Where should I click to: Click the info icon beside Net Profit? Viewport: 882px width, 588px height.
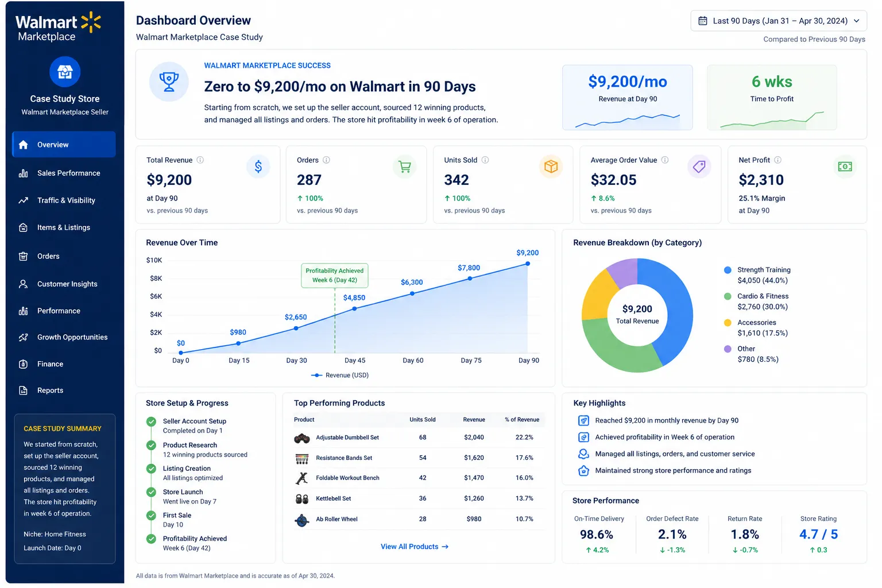point(777,160)
